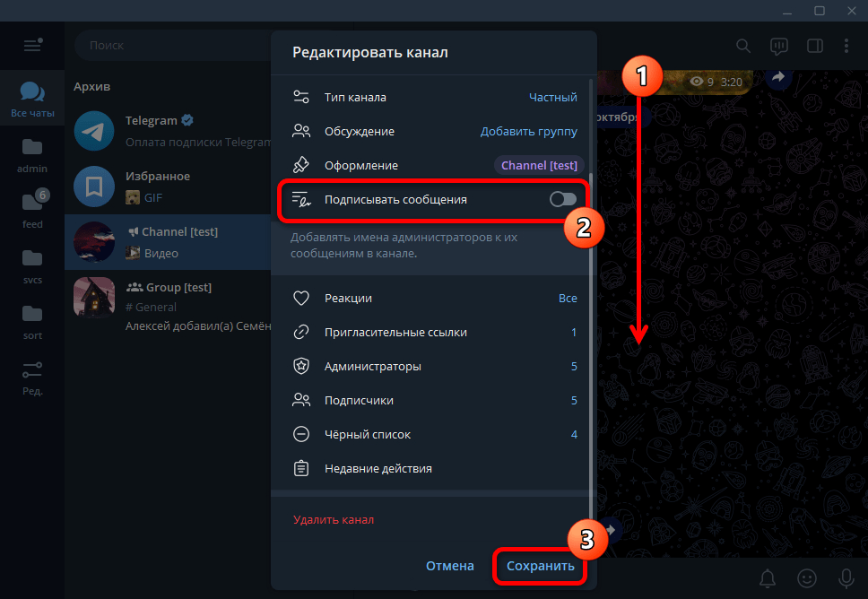Open the Group [test] chat avatar
The image size is (868, 599).
pyautogui.click(x=94, y=298)
